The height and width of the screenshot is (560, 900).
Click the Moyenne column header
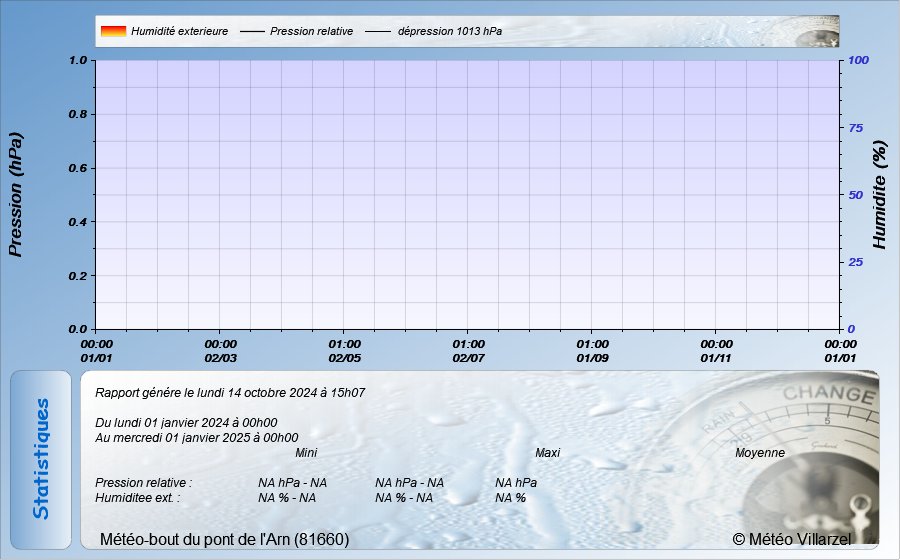tap(760, 453)
